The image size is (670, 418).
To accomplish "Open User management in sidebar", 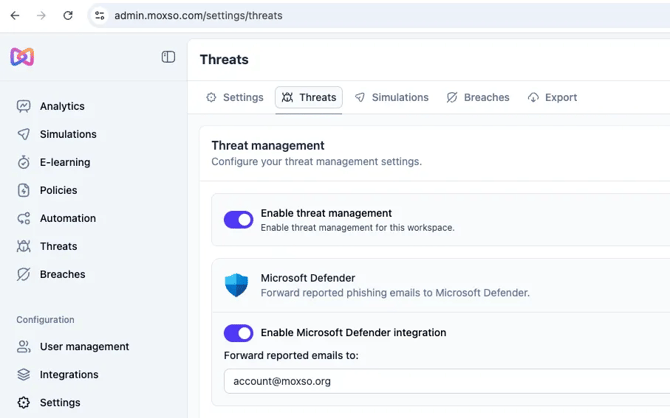I will tap(83, 347).
